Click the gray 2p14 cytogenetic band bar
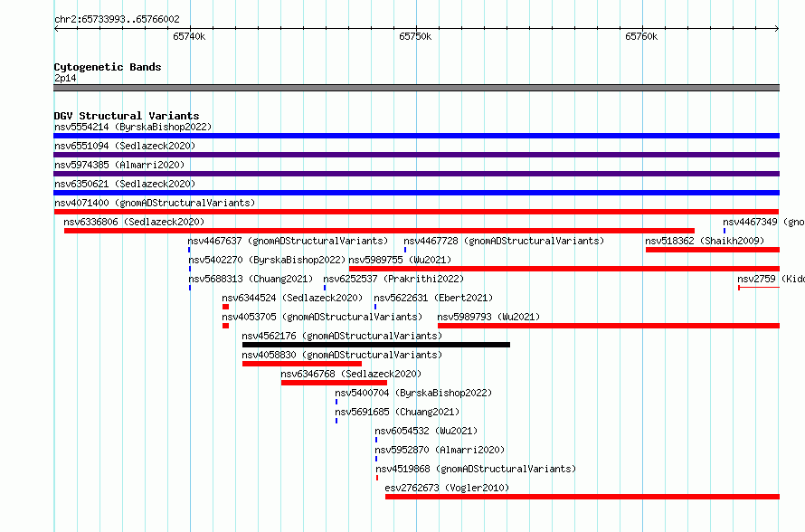The height and width of the screenshot is (532, 805). [416, 88]
